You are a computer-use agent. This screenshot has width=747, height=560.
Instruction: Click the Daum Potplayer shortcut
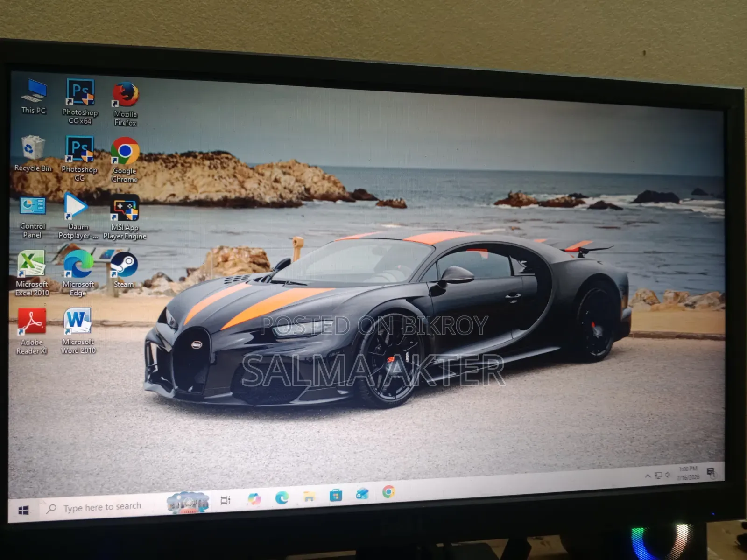point(78,217)
